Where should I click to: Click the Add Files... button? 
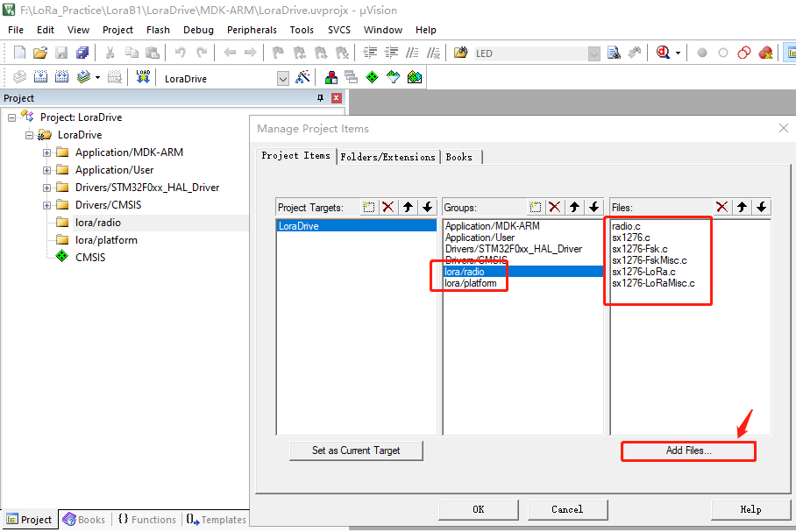688,450
